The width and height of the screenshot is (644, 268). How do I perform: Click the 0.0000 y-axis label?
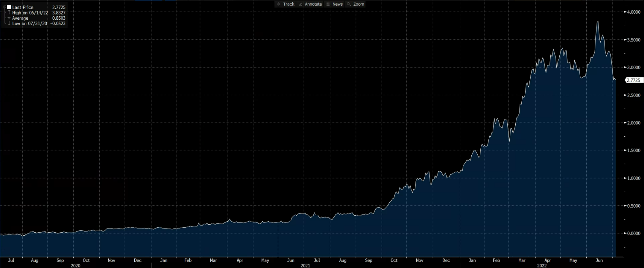(x=633, y=233)
